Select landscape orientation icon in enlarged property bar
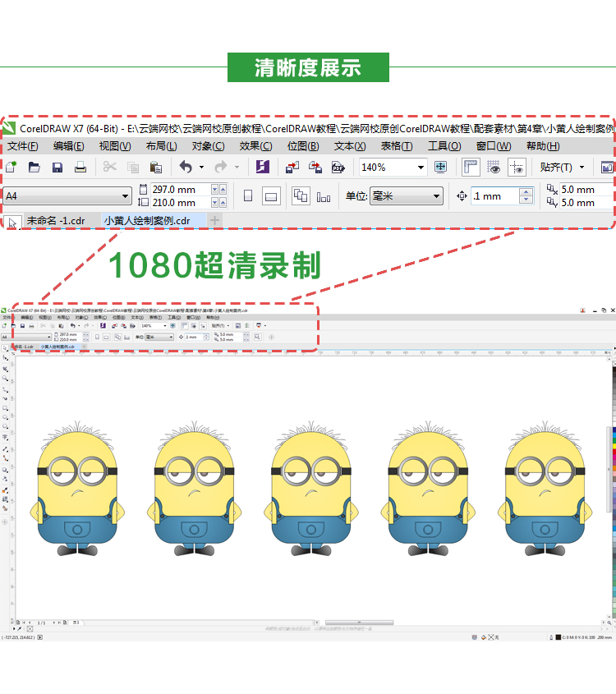 coord(272,196)
